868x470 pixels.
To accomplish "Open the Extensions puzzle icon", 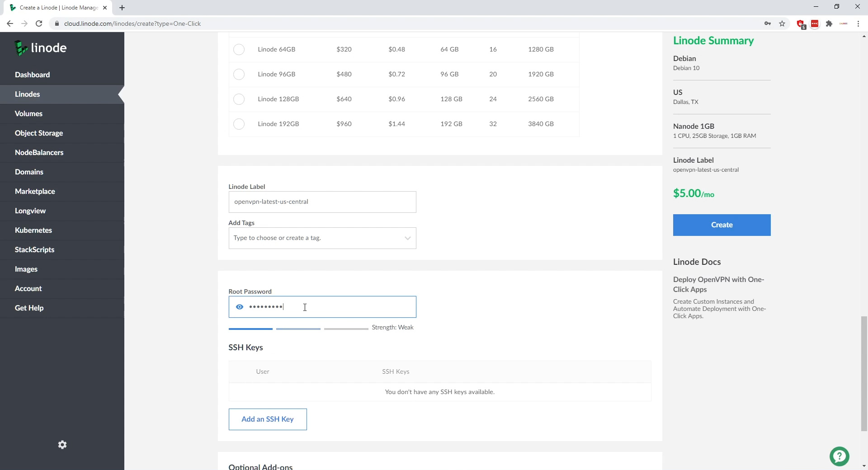I will [829, 23].
